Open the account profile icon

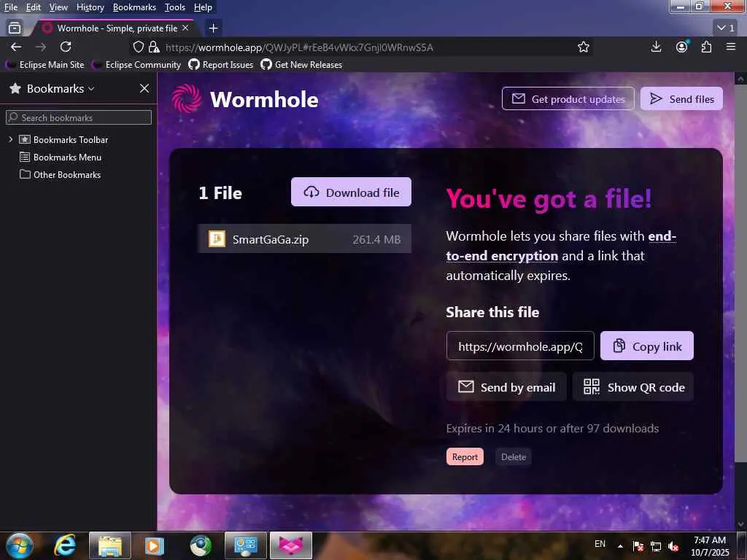point(682,47)
